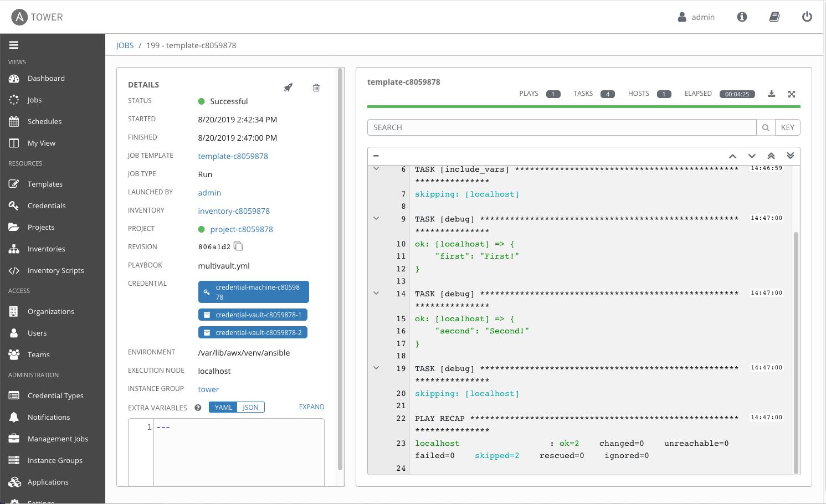Toggle the hamburger sidebar menu
The image size is (826, 504).
pyautogui.click(x=14, y=45)
